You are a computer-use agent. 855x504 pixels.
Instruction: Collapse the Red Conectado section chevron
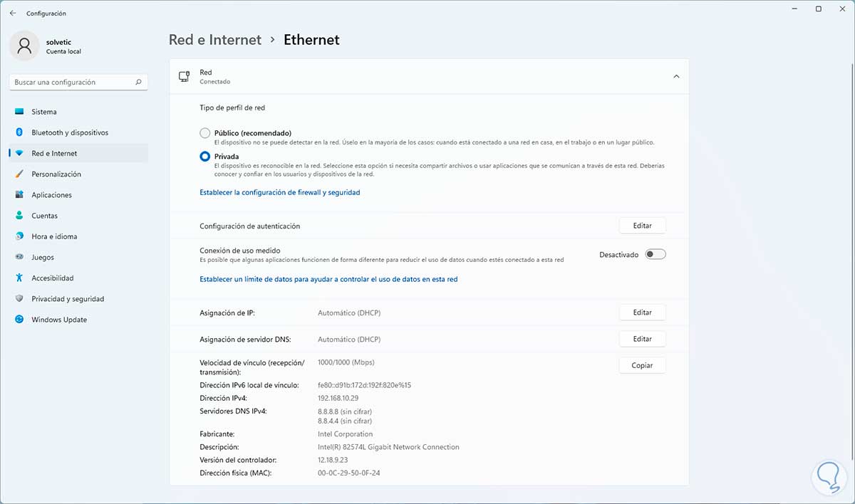click(676, 76)
